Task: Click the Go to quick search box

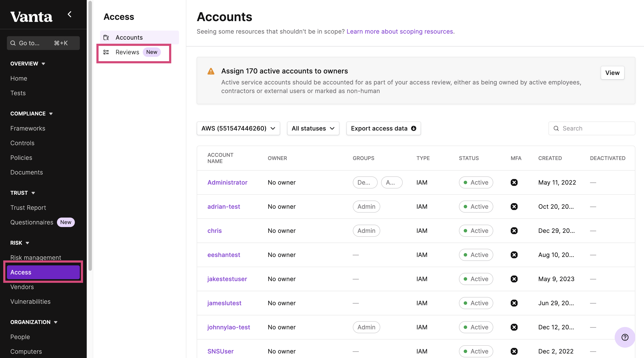Action: pos(43,43)
